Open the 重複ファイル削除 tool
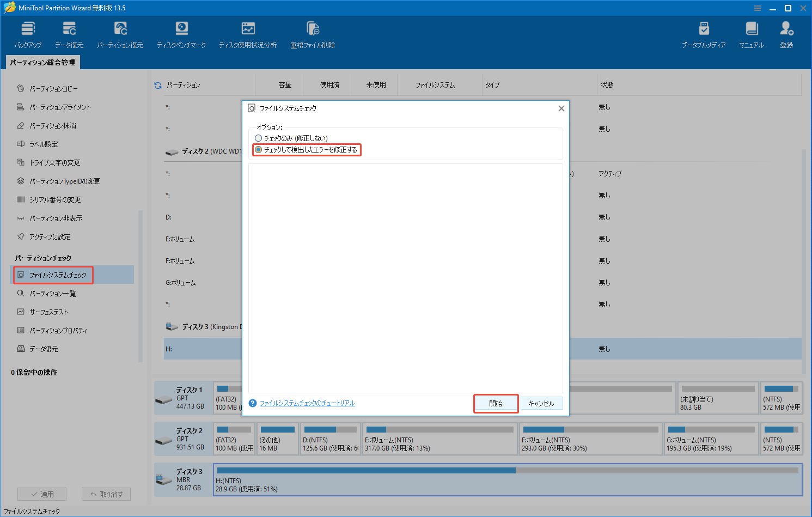This screenshot has height=517, width=812. (313, 34)
